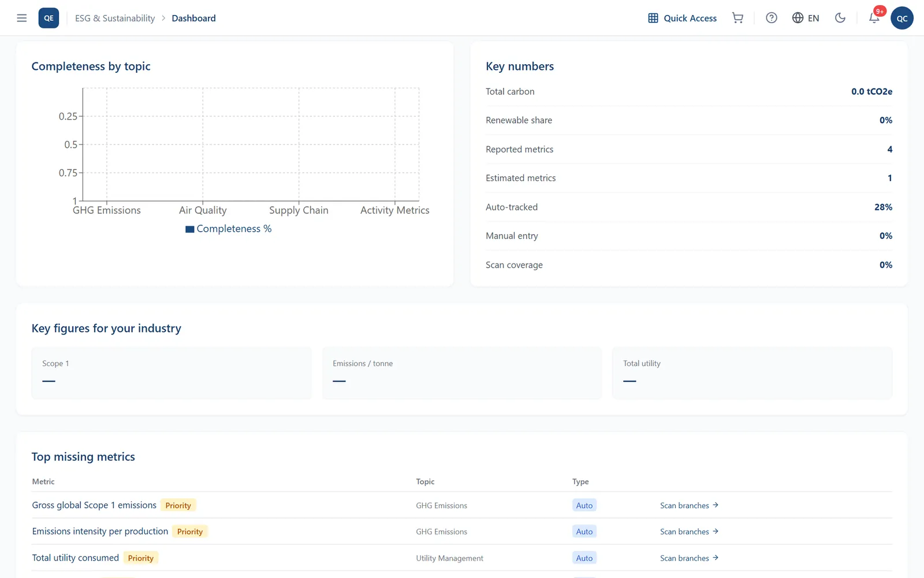
Task: Select the Scope 1 industry figure card
Action: pos(172,373)
